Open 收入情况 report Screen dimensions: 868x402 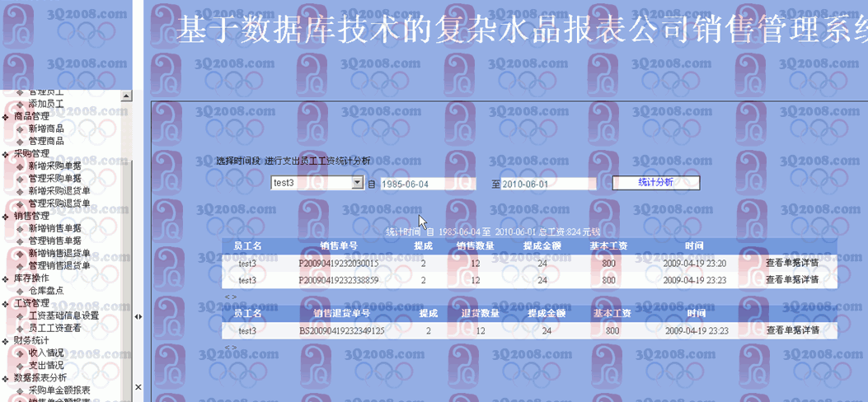click(46, 353)
